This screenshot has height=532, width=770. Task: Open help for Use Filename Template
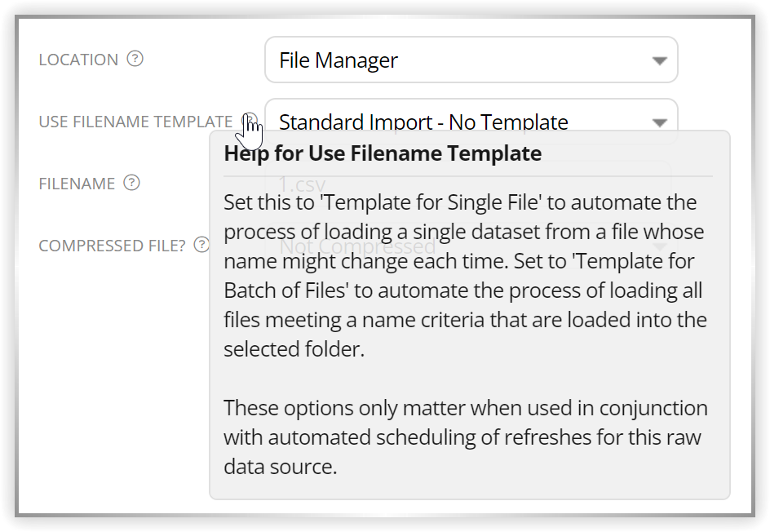coord(250,121)
